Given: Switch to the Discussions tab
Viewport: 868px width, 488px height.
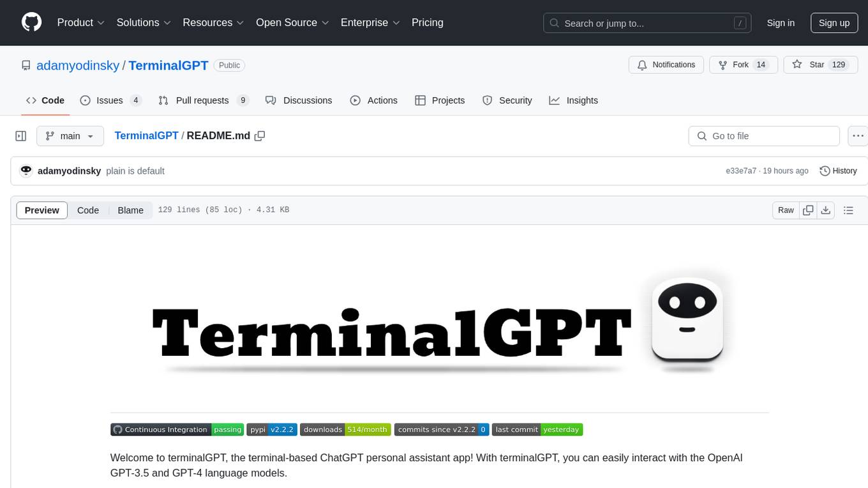Looking at the screenshot, I should point(299,100).
